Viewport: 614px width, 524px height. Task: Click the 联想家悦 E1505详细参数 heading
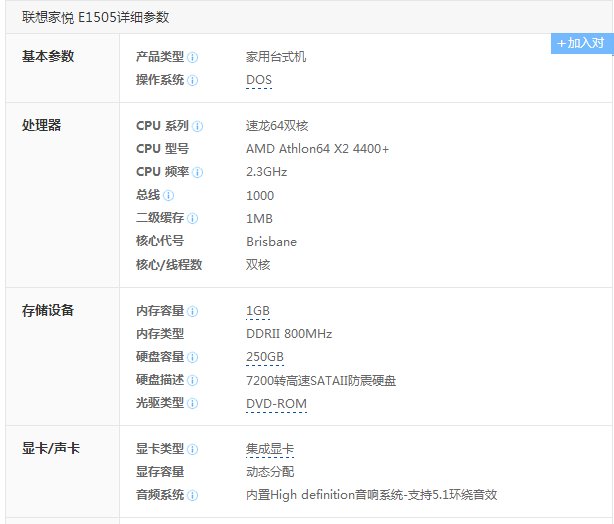tap(96, 17)
